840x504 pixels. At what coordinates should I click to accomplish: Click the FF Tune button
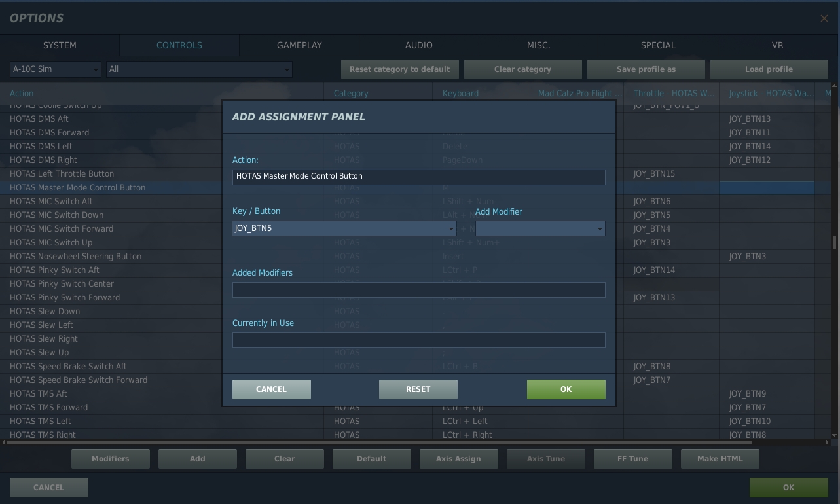633,459
